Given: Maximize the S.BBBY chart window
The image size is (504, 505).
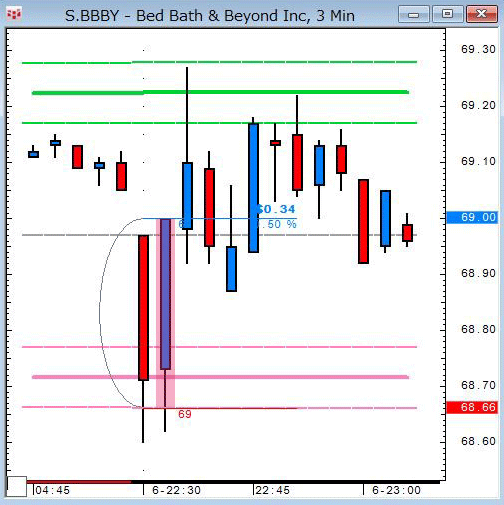Looking at the screenshot, I should coord(447,14).
